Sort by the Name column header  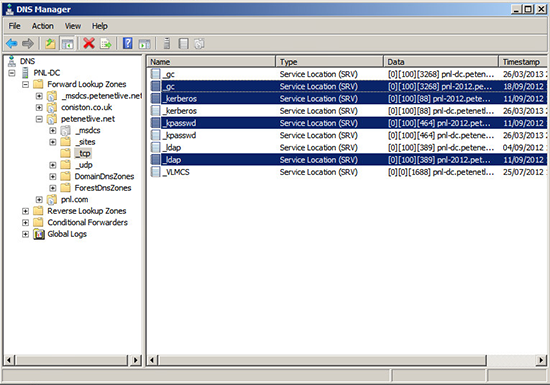pos(211,62)
